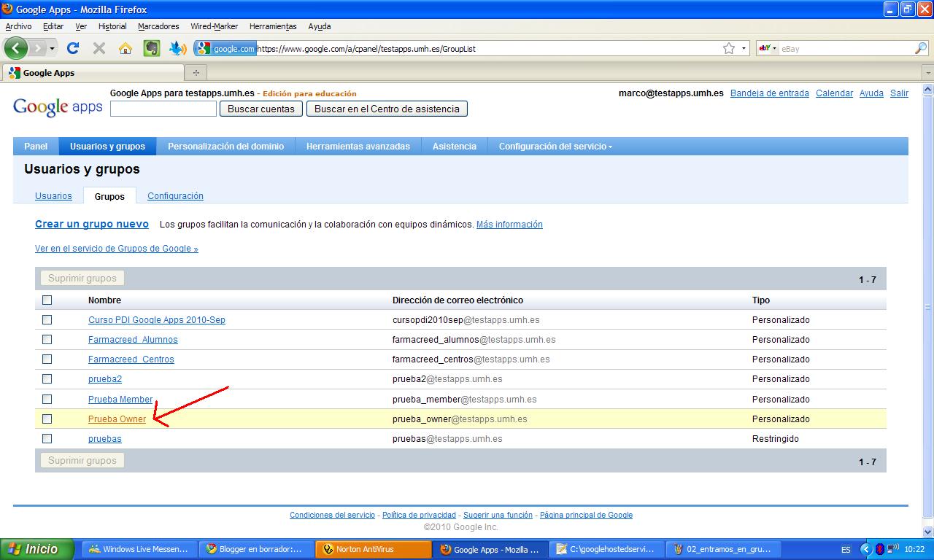This screenshot has height=560, width=934.
Task: Click the account search text field
Action: tap(163, 109)
